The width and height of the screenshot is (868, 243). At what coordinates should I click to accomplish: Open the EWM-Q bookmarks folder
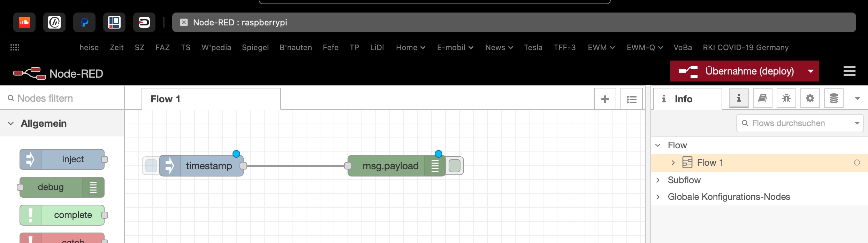click(x=645, y=47)
